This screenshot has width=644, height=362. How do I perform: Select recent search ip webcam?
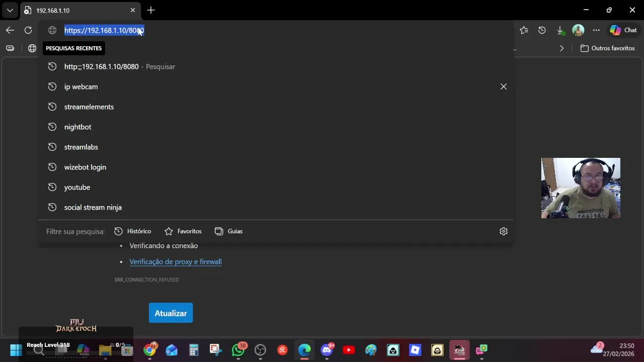pyautogui.click(x=276, y=86)
